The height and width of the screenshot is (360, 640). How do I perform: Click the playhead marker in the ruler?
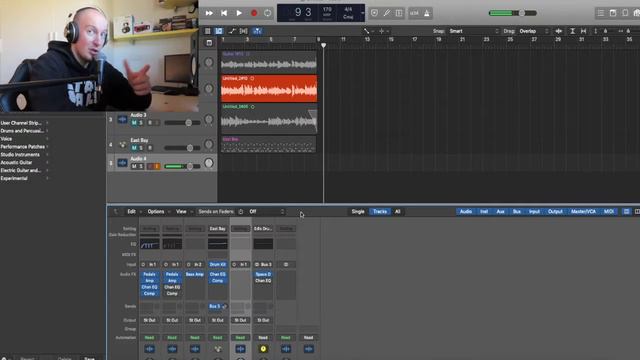(x=324, y=45)
